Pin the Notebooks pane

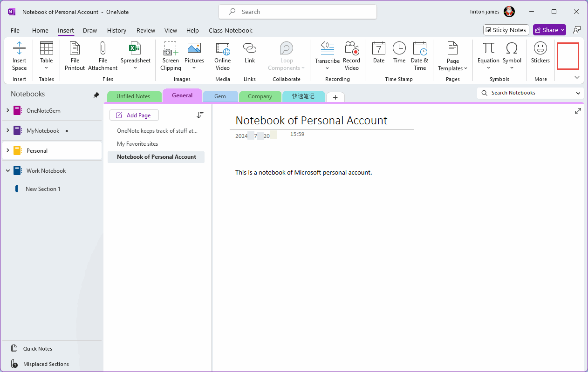pyautogui.click(x=96, y=95)
